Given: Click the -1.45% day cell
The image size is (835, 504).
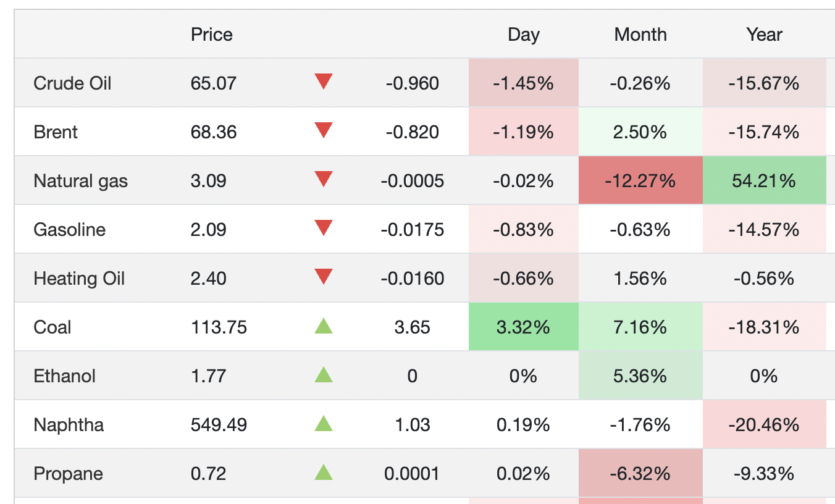Looking at the screenshot, I should point(523,83).
